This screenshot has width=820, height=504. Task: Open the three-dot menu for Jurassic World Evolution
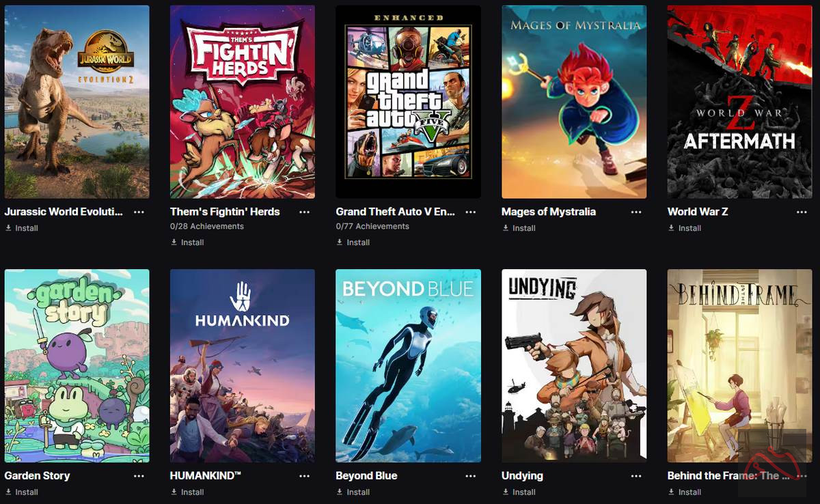coord(139,212)
